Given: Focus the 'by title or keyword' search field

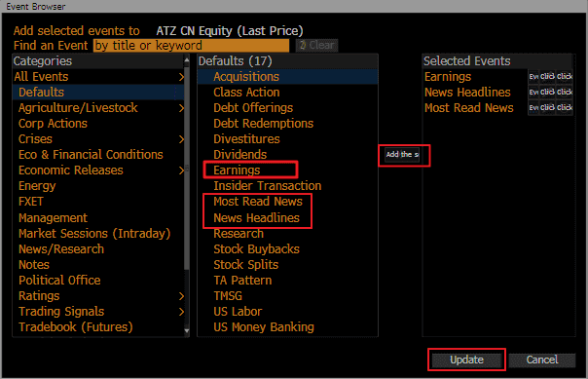Looking at the screenshot, I should click(191, 46).
